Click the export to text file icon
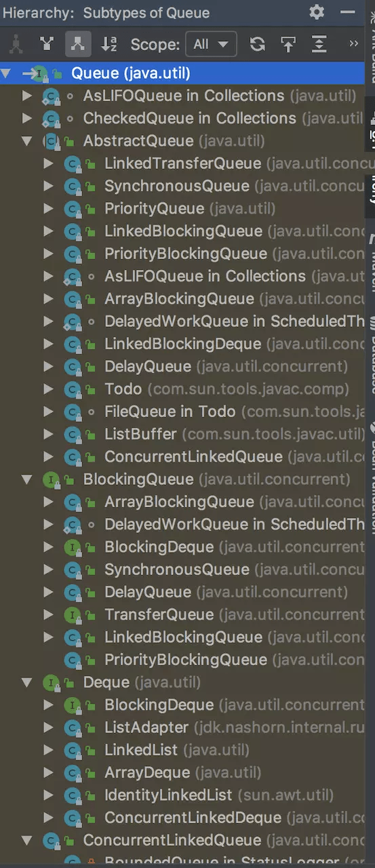Viewport: 375px width, 868px height. (x=288, y=44)
